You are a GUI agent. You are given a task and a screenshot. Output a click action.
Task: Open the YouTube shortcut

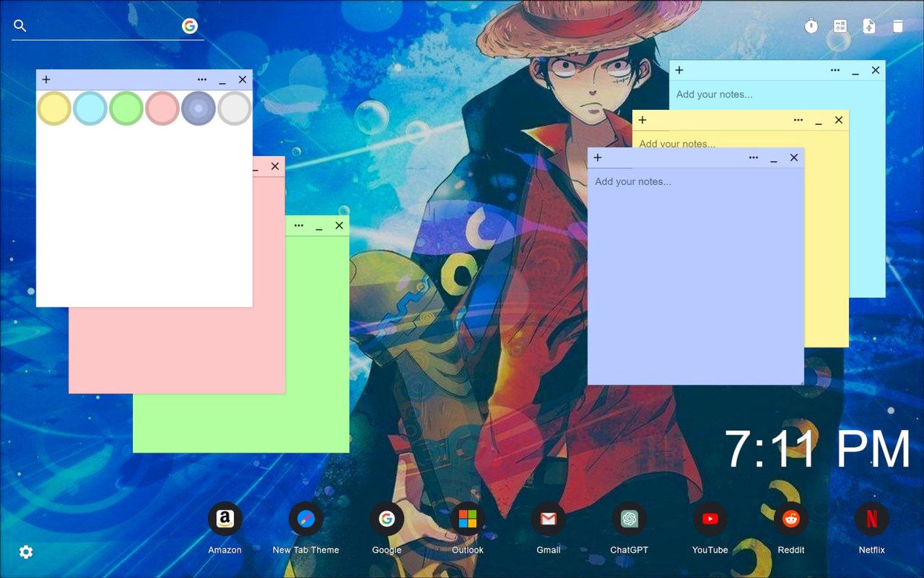coord(710,528)
